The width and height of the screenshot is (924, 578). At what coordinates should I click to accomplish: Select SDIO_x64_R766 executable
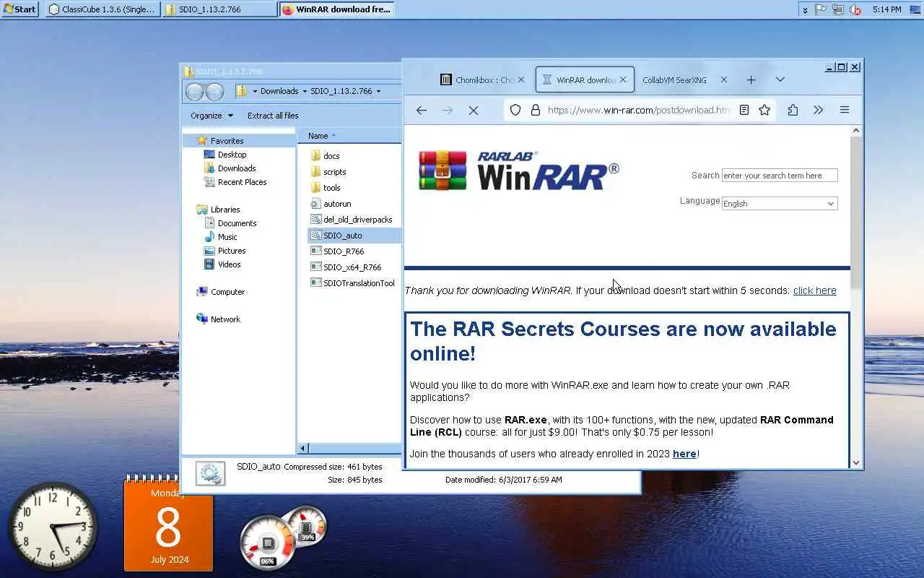352,267
